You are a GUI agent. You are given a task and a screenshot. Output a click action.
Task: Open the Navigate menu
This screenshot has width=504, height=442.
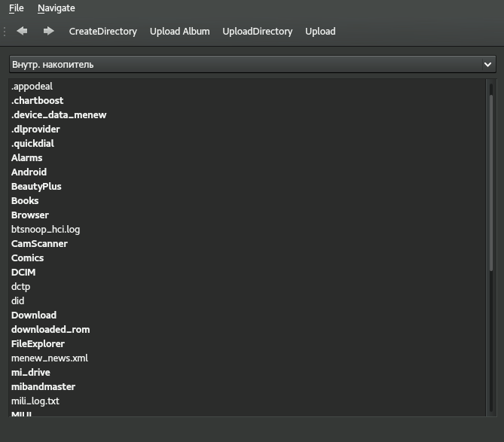[57, 8]
